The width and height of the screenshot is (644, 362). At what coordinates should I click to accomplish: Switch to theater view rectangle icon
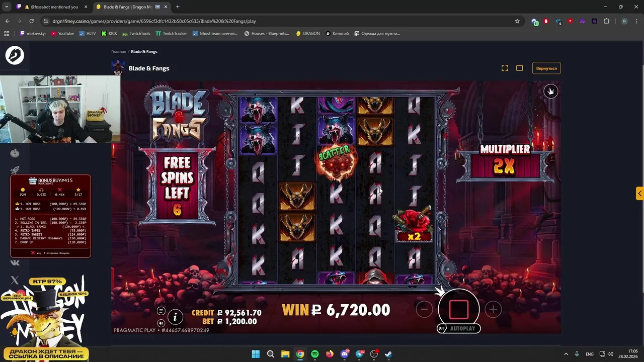coord(520,68)
